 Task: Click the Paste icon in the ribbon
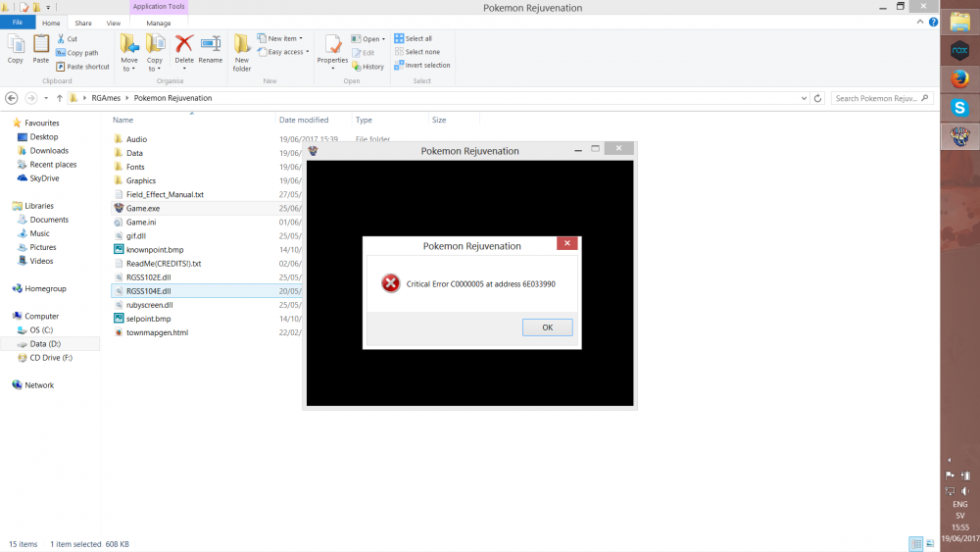click(x=40, y=49)
